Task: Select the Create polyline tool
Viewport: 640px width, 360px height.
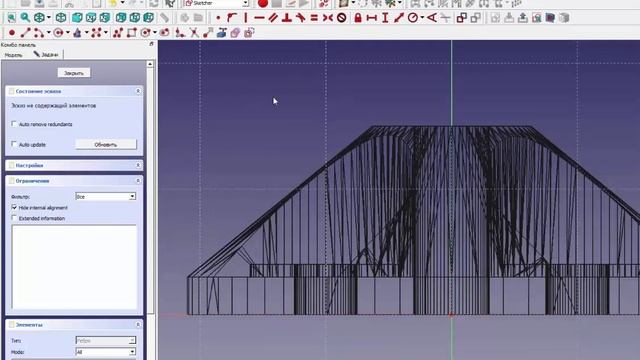Action: [x=118, y=33]
